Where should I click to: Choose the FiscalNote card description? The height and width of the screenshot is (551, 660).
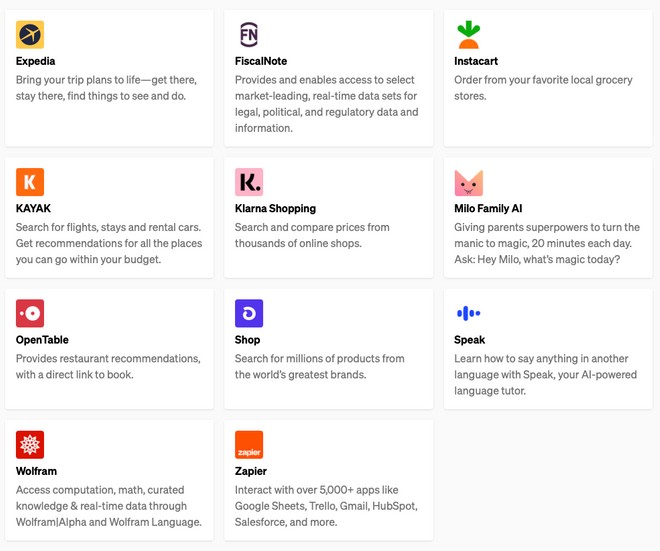pyautogui.click(x=327, y=104)
